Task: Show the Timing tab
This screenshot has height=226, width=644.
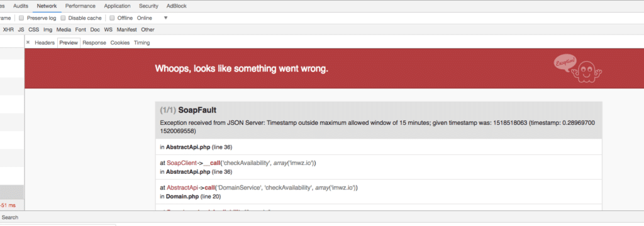Action: tap(142, 43)
